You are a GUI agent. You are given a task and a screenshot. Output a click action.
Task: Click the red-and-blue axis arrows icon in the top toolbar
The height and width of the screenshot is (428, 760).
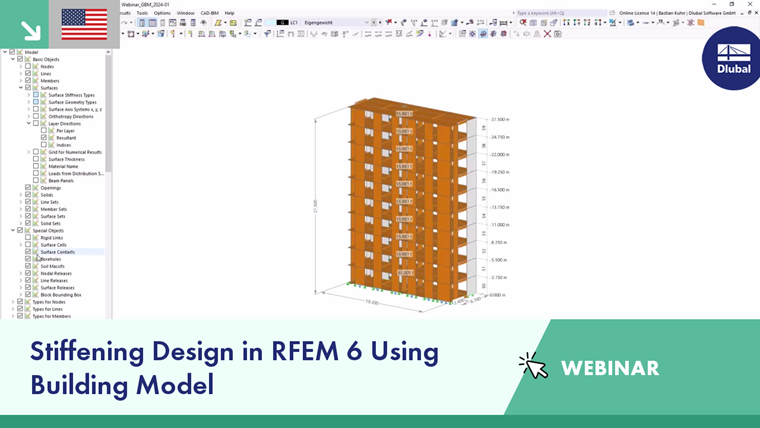coord(469,22)
